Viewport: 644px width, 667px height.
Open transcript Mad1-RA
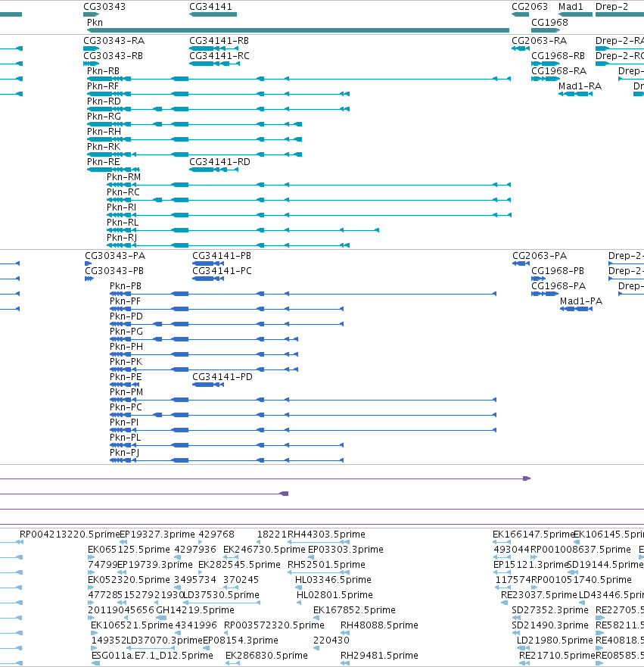pos(580,86)
